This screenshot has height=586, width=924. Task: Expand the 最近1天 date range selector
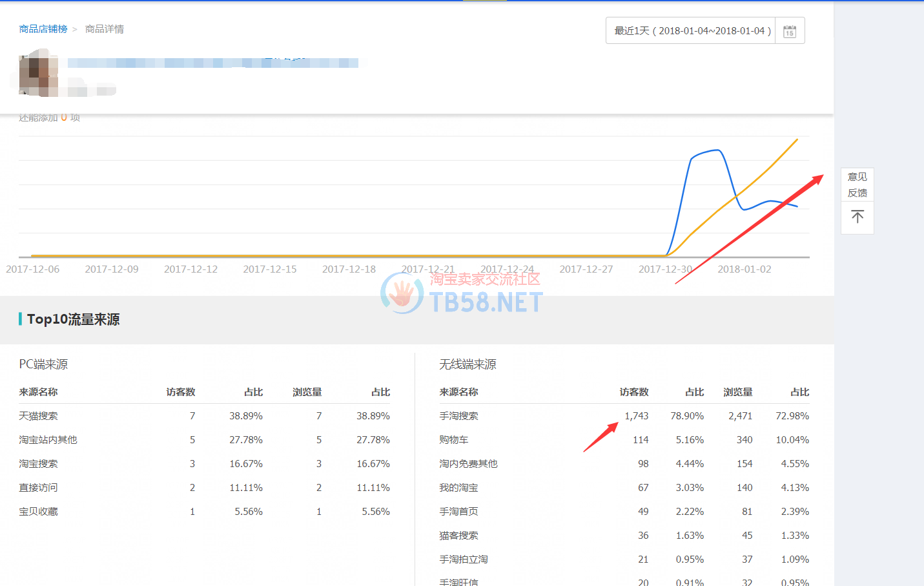coord(692,31)
